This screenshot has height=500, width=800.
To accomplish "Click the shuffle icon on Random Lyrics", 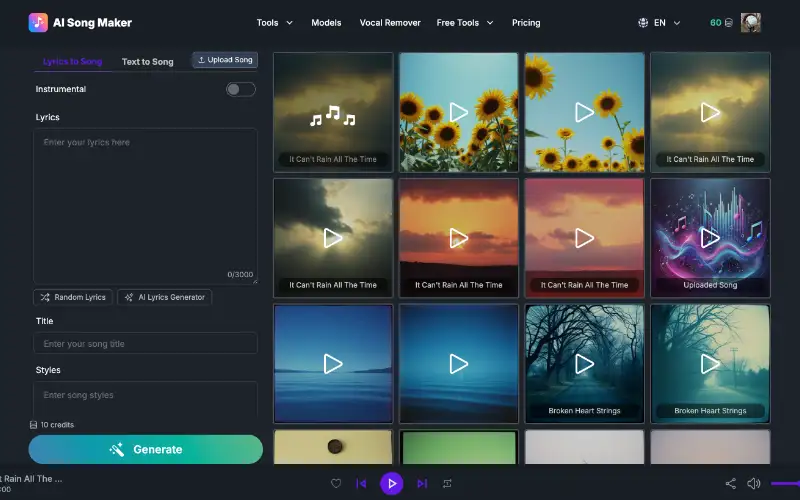I will click(x=45, y=297).
